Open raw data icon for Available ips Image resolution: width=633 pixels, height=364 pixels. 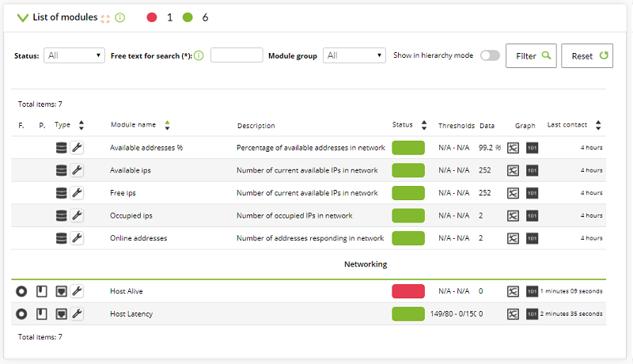point(532,170)
